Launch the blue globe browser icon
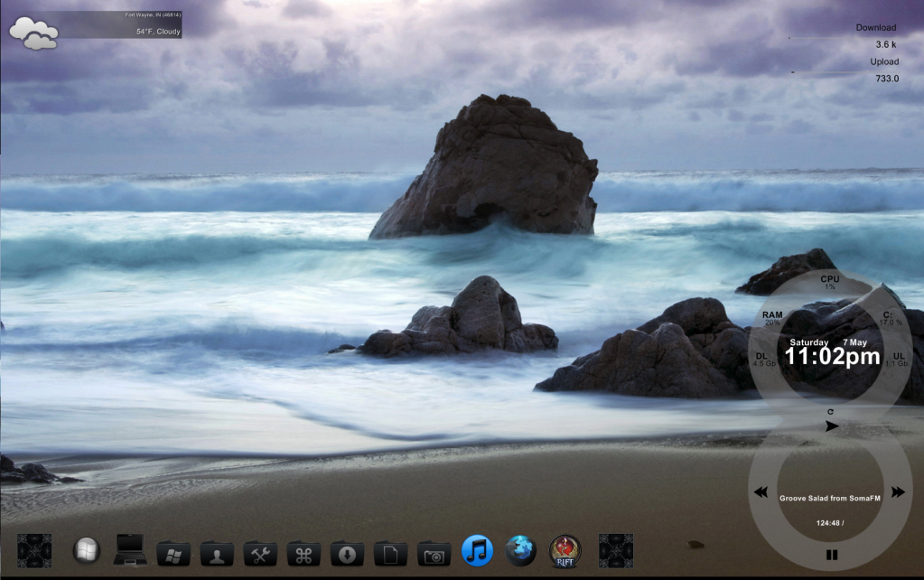 (520, 549)
